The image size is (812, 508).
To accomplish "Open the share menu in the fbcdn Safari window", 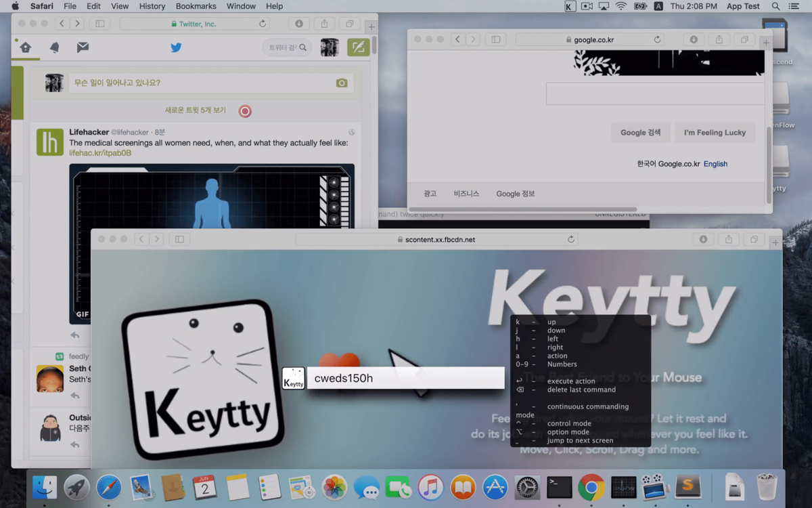I will click(729, 239).
